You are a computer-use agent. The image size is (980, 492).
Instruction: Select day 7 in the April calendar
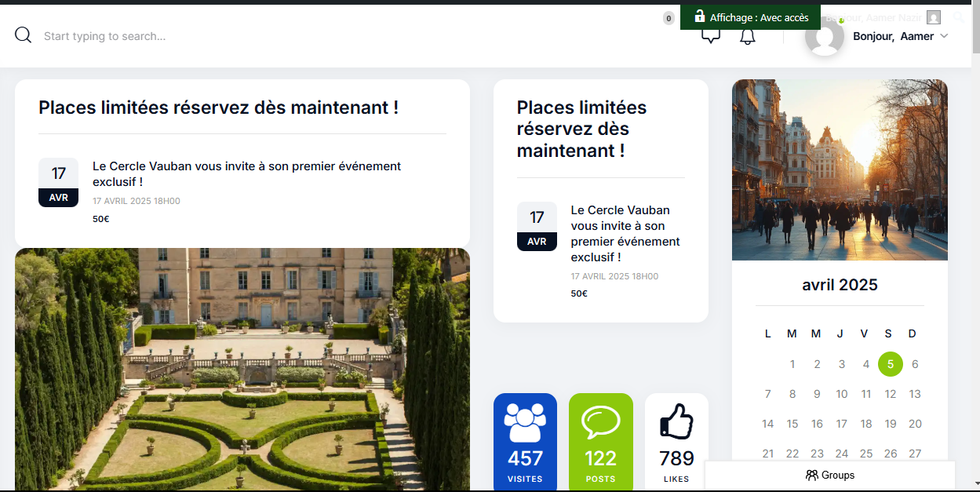click(x=768, y=394)
